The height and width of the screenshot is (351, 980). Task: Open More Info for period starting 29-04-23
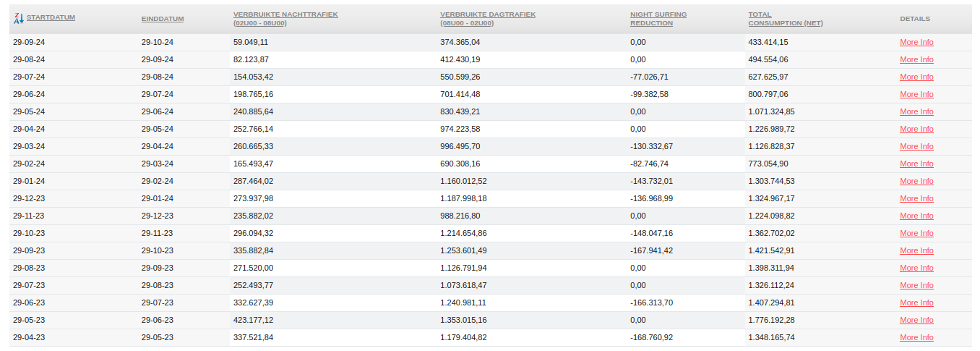tap(916, 337)
